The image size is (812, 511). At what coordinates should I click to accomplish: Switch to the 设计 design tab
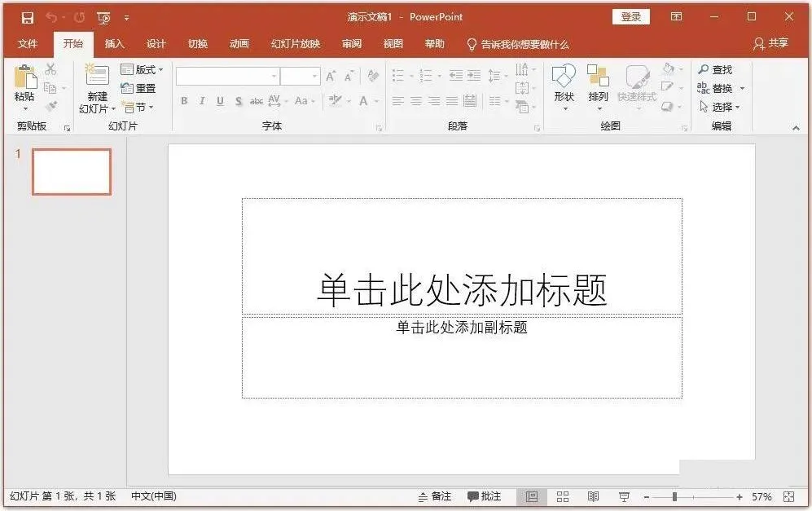156,44
